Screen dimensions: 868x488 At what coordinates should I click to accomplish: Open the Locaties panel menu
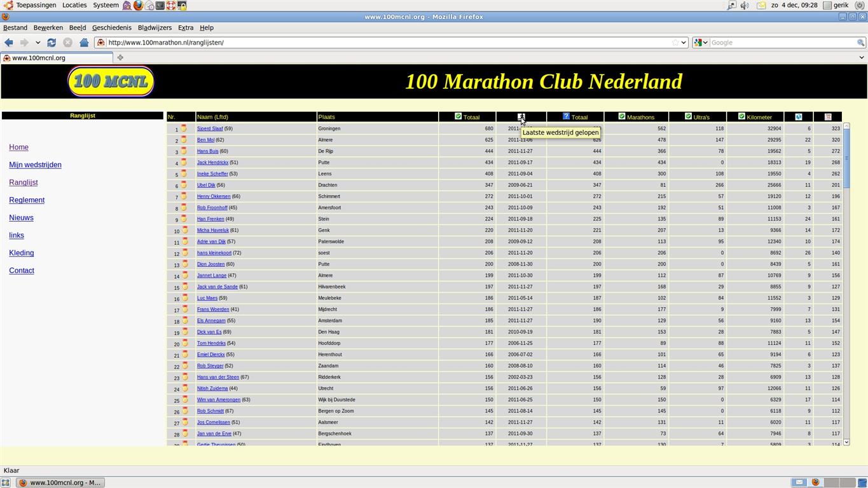pyautogui.click(x=74, y=5)
